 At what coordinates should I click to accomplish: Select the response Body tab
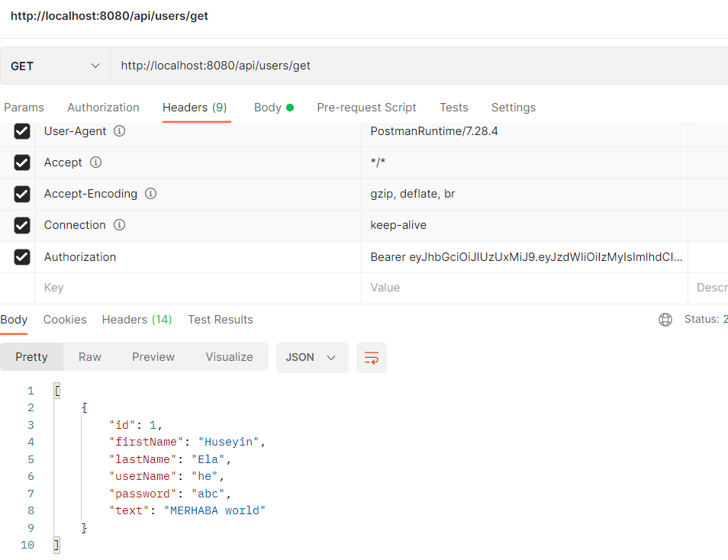pos(14,320)
